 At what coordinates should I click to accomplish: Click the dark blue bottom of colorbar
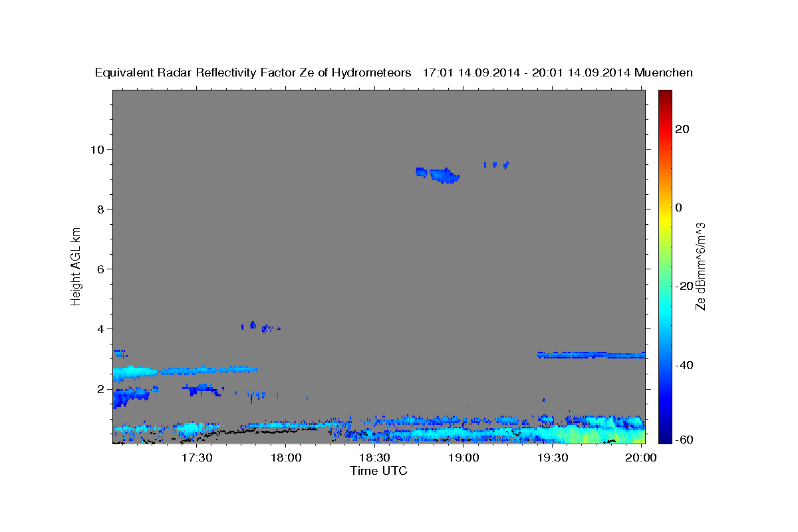pyautogui.click(x=665, y=437)
